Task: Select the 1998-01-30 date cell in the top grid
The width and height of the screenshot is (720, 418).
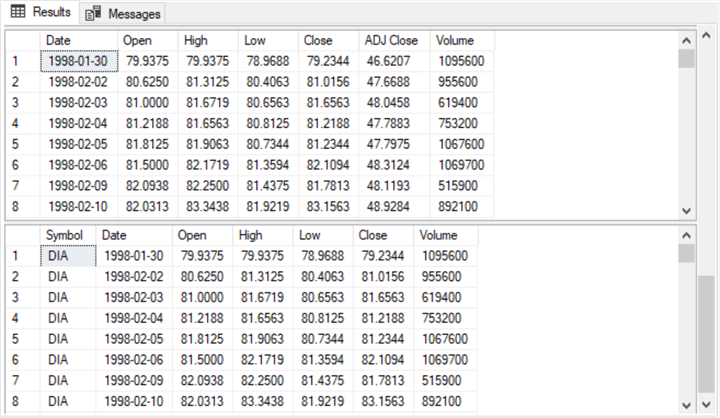Action: [x=78, y=61]
